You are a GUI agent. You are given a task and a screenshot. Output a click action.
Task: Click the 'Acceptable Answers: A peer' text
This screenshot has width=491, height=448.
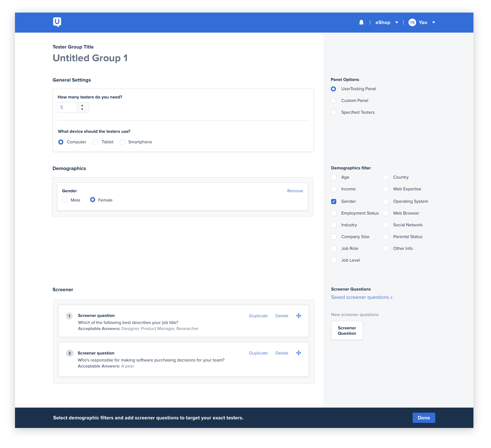click(x=106, y=366)
